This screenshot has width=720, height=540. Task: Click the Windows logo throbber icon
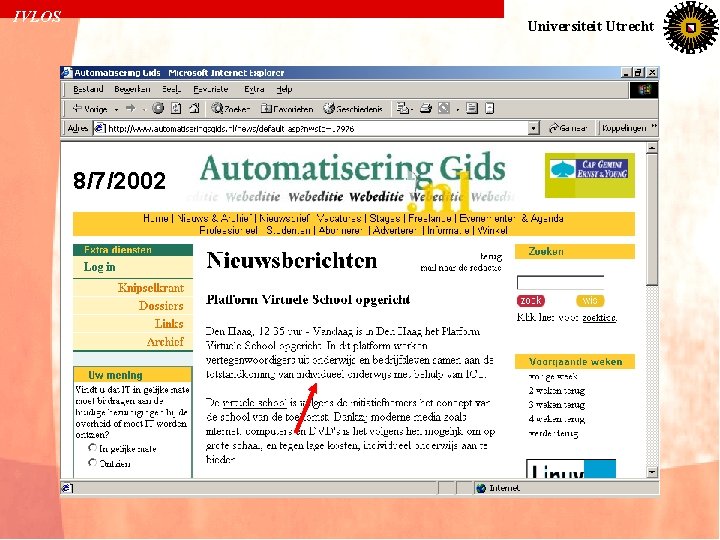[x=644, y=90]
